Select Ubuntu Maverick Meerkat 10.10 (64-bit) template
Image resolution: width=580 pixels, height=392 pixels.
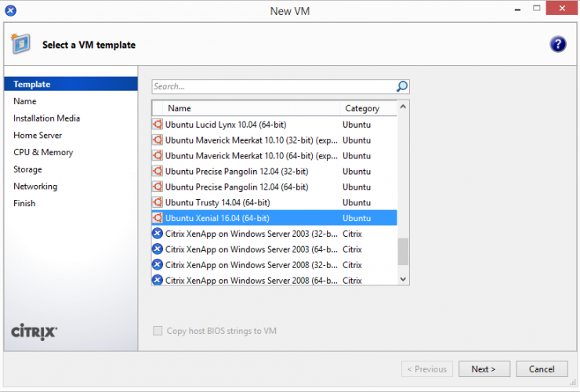[251, 155]
